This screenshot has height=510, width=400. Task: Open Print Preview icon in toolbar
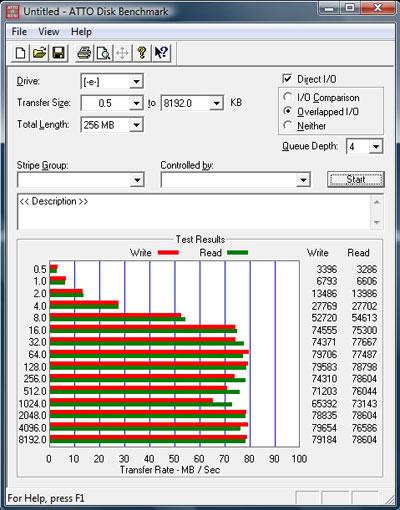point(103,53)
